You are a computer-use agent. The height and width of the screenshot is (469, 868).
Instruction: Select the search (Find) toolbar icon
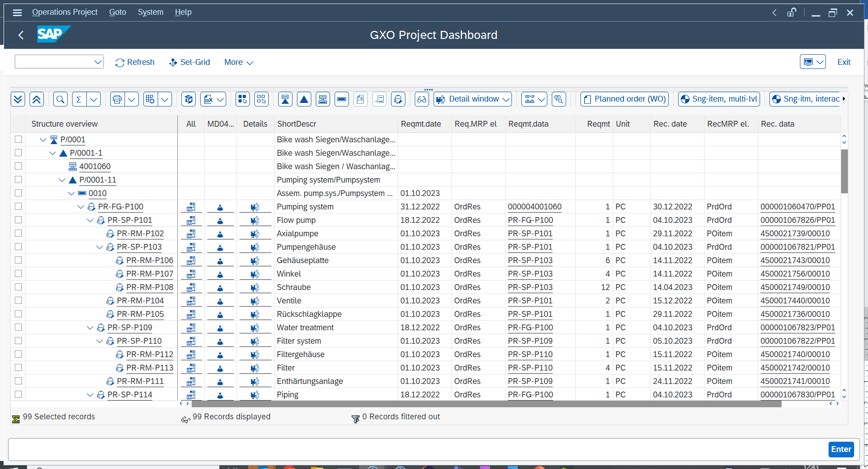point(60,99)
